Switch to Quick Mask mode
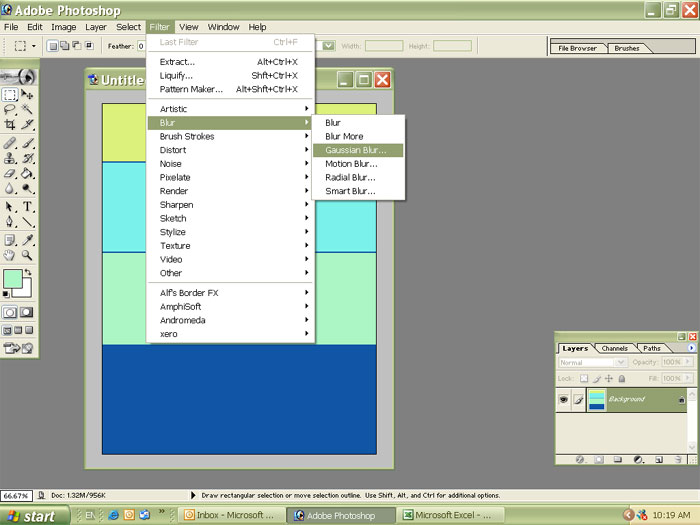The image size is (700, 525). pos(27,312)
